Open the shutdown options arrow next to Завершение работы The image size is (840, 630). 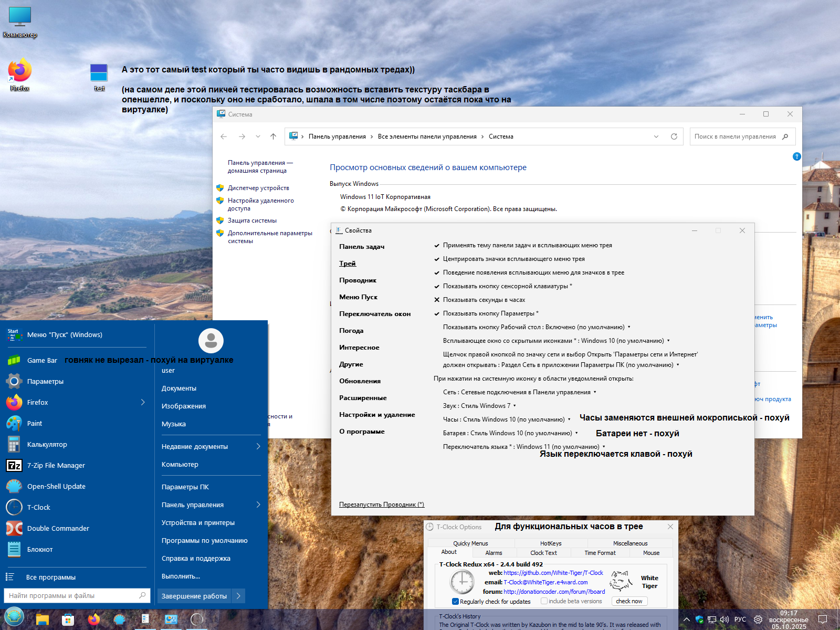click(x=238, y=596)
